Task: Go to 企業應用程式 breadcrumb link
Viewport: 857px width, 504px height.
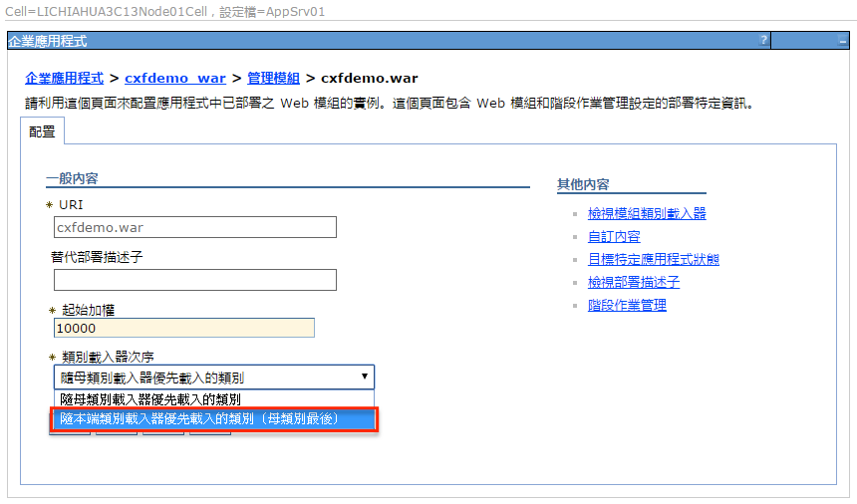Action: [x=64, y=78]
